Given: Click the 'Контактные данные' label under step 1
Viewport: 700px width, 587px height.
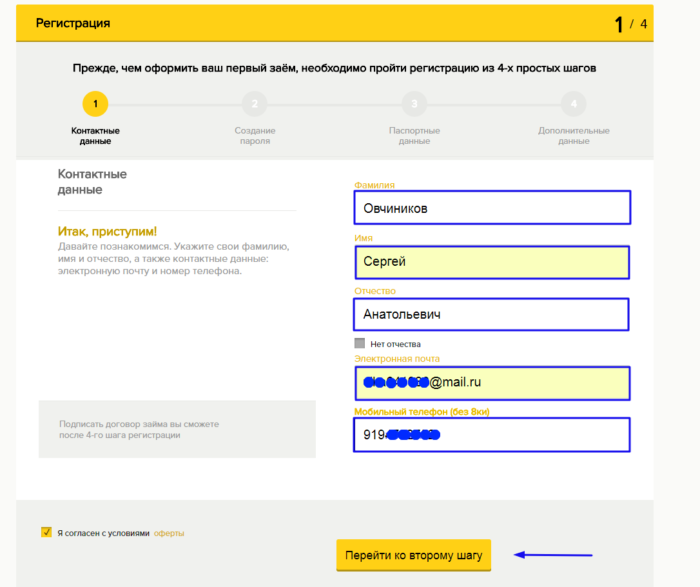Looking at the screenshot, I should (x=95, y=136).
